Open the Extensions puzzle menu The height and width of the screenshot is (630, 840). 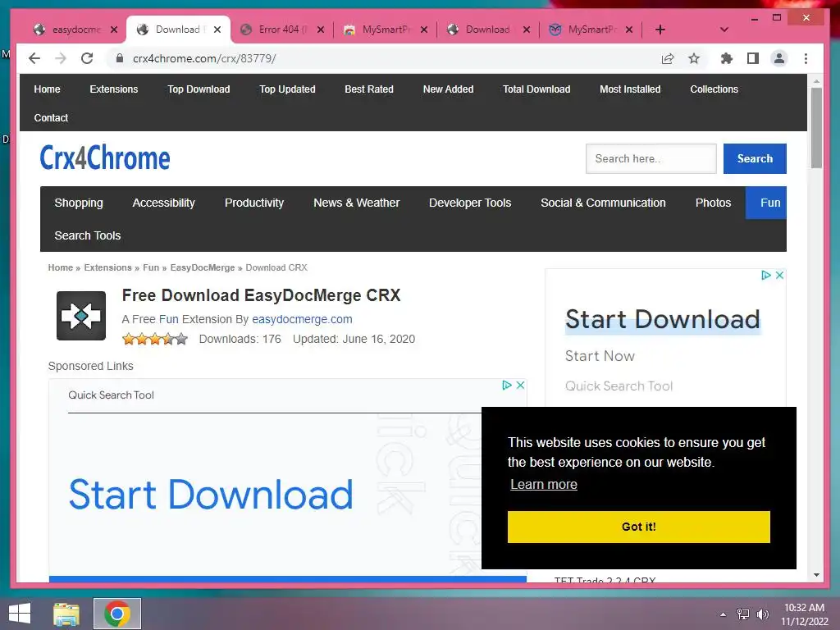(x=727, y=58)
